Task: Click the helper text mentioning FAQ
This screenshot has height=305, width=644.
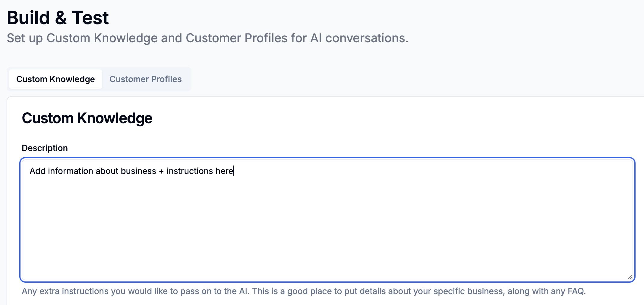Action: pos(304,291)
